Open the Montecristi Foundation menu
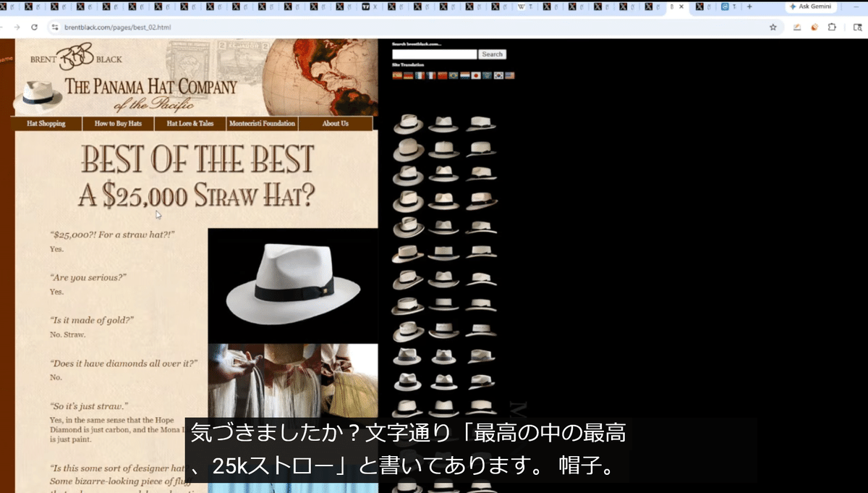Viewport: 868px width, 493px height. tap(262, 124)
